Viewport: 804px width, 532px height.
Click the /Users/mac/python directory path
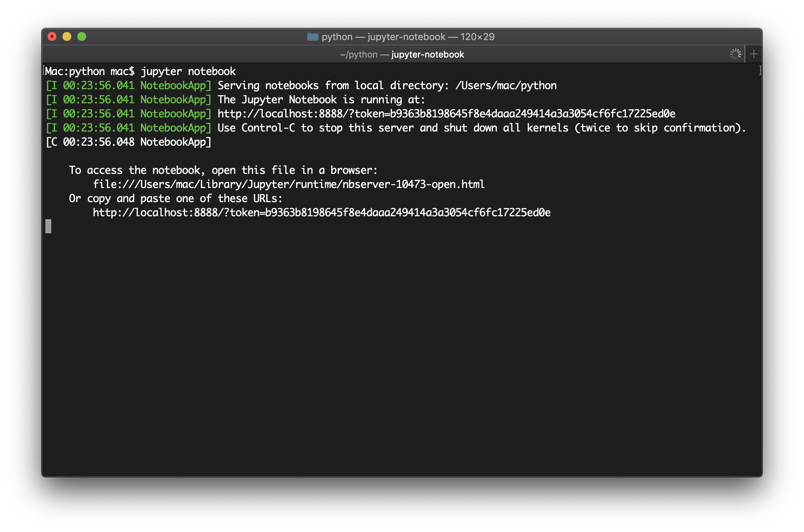tap(506, 85)
